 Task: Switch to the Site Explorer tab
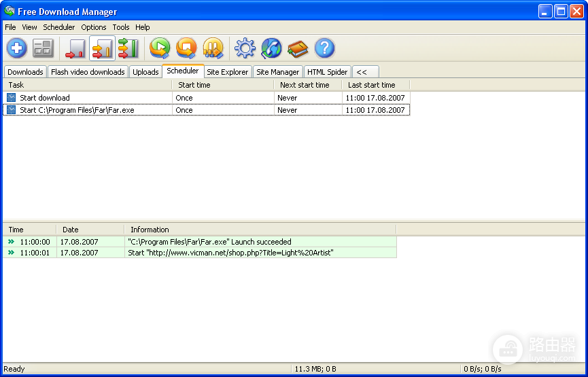pos(228,72)
